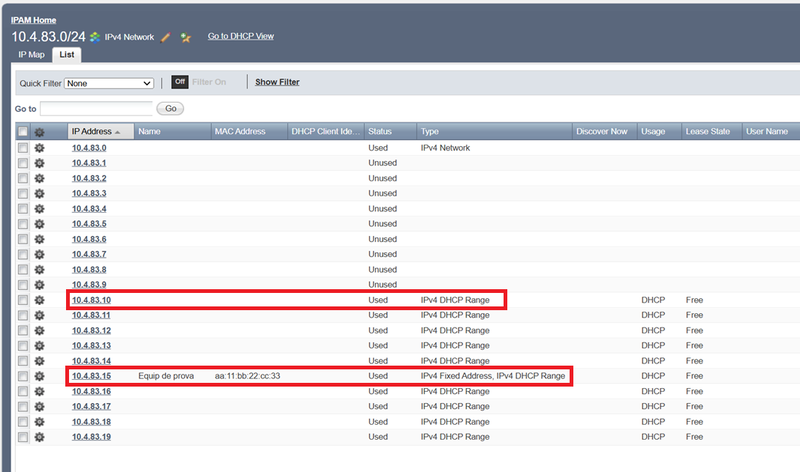Select the List tab
Screen dimensions: 800x472
tap(67, 54)
